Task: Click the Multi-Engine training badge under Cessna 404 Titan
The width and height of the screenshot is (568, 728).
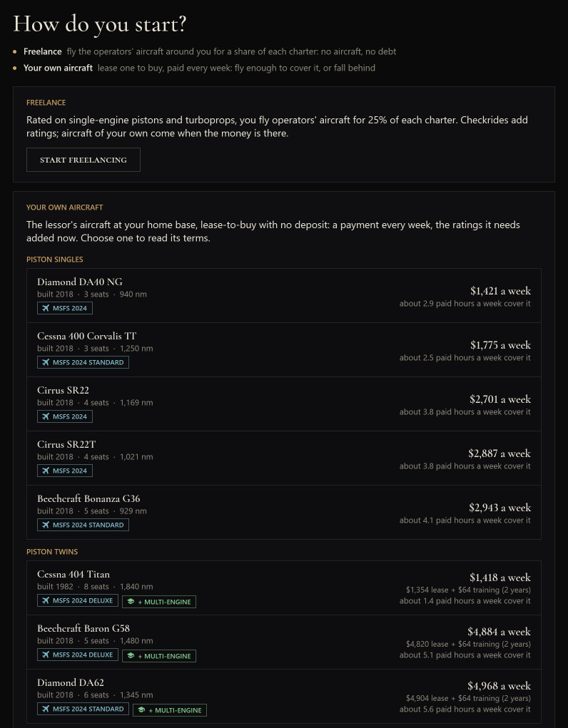Action: coord(159,602)
